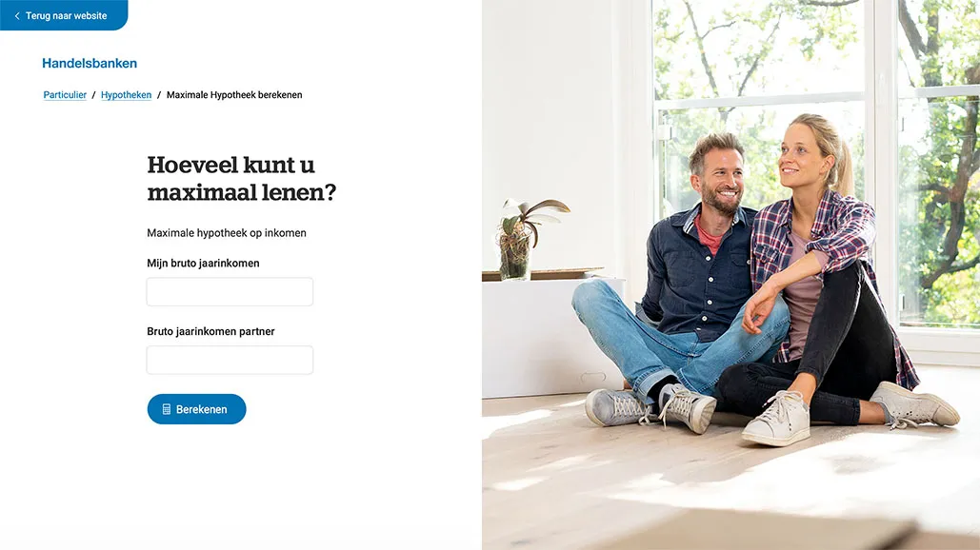The height and width of the screenshot is (550, 980).
Task: Click the Maximale Hypotheek berekenen breadcrumb text
Action: [234, 95]
